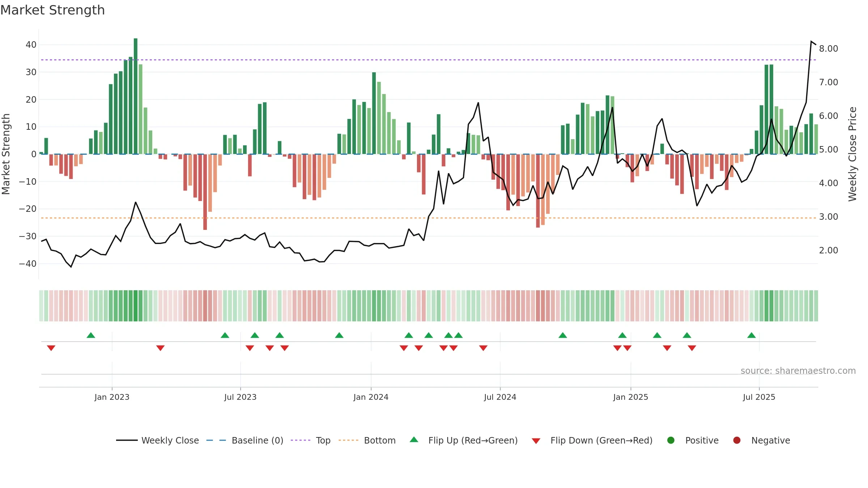Click the Weekly Close Price axis title
Image resolution: width=868 pixels, height=488 pixels.
coord(852,154)
